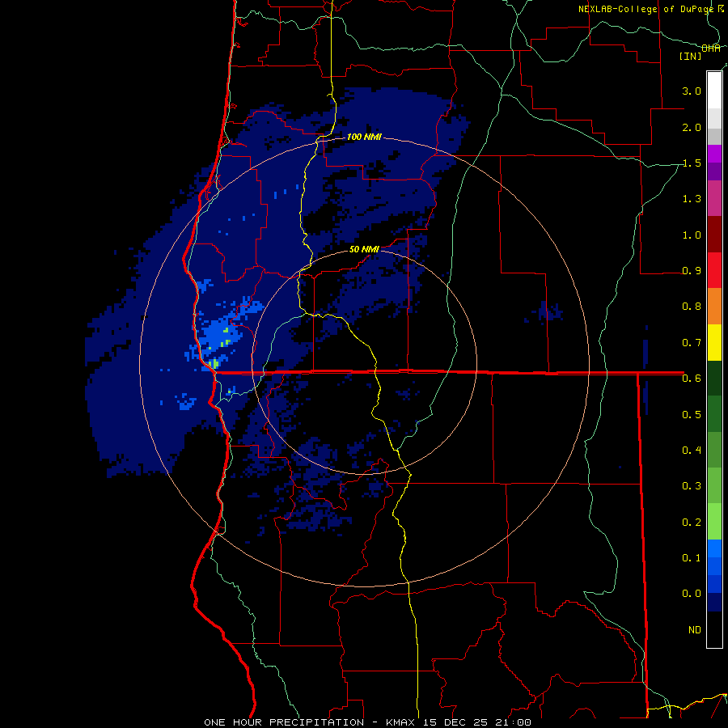Viewport: 728px width, 728px height.
Task: Click the OHA product label
Action: pos(711,48)
